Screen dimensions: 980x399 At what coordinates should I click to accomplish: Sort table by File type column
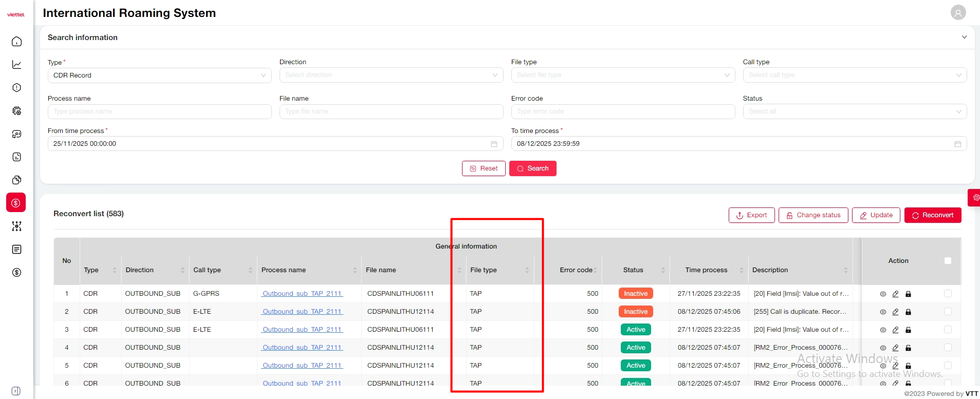click(527, 270)
